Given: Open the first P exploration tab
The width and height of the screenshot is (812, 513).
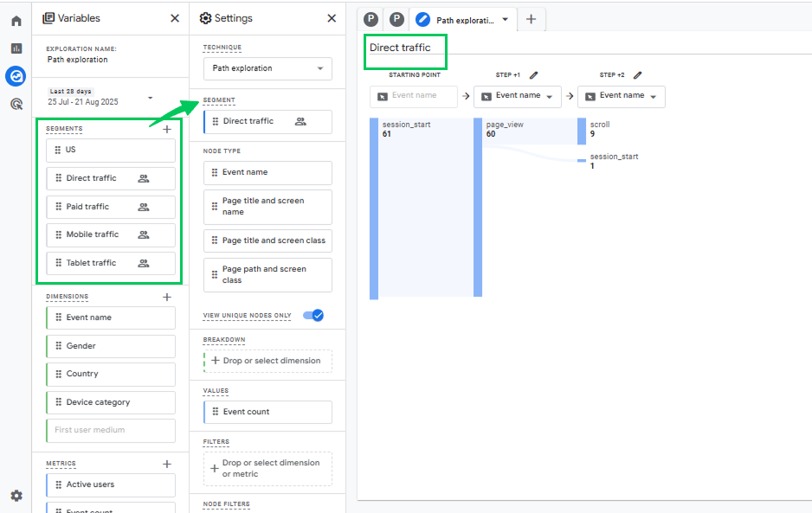Looking at the screenshot, I should pyautogui.click(x=371, y=20).
